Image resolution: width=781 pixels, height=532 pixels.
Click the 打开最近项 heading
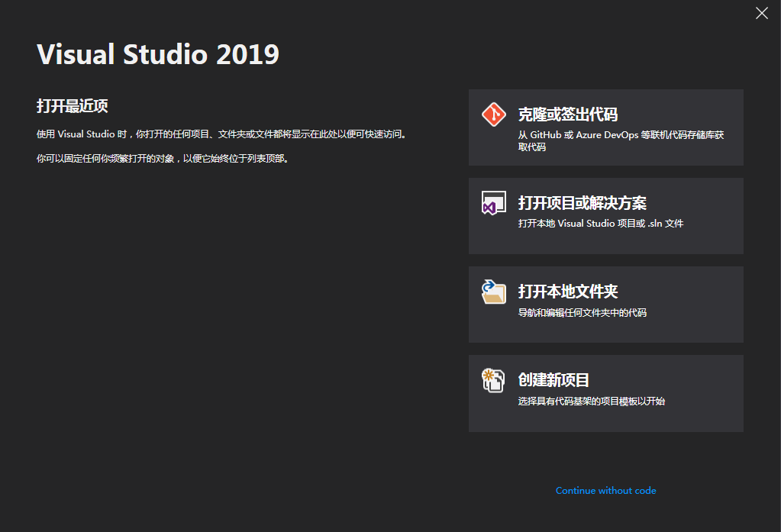click(x=73, y=106)
